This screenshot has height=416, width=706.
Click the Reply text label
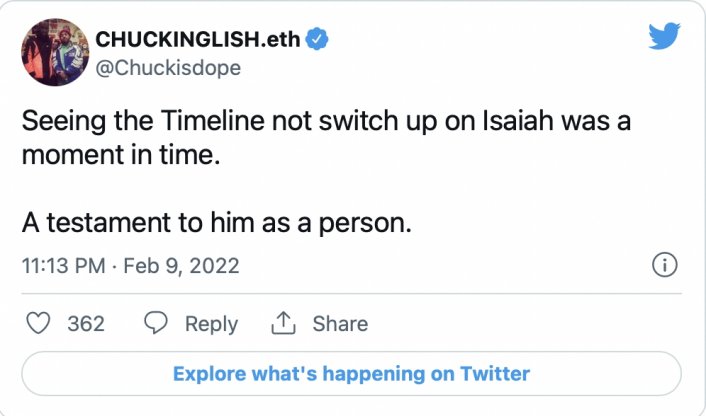click(x=211, y=324)
